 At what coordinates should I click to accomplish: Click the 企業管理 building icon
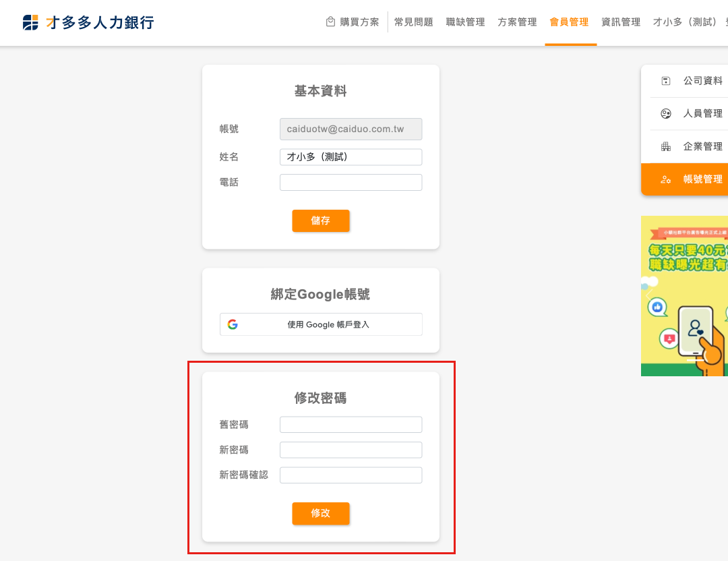click(666, 146)
